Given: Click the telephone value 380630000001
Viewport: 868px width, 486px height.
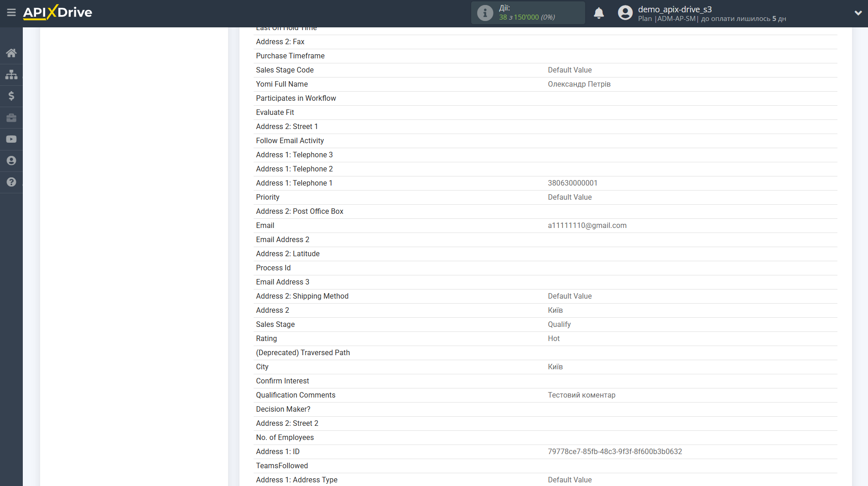Looking at the screenshot, I should (572, 183).
